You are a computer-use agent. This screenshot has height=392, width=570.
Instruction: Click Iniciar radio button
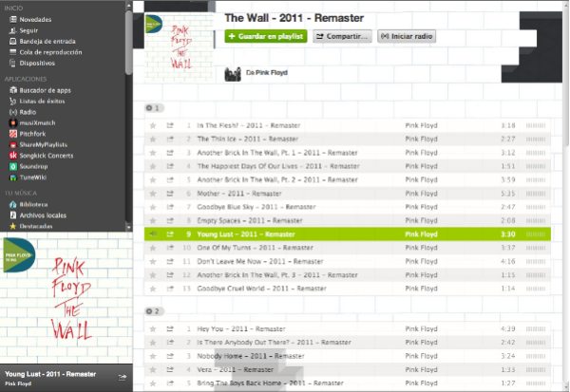407,36
